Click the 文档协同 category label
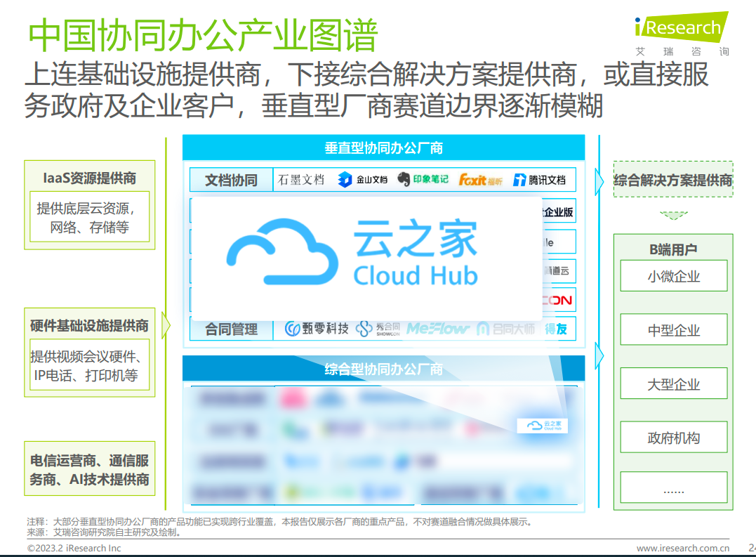The image size is (756, 557). 232,180
